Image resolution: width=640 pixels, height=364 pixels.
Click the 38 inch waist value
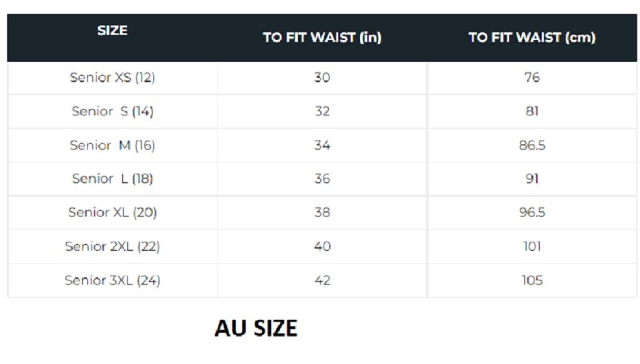tap(322, 212)
